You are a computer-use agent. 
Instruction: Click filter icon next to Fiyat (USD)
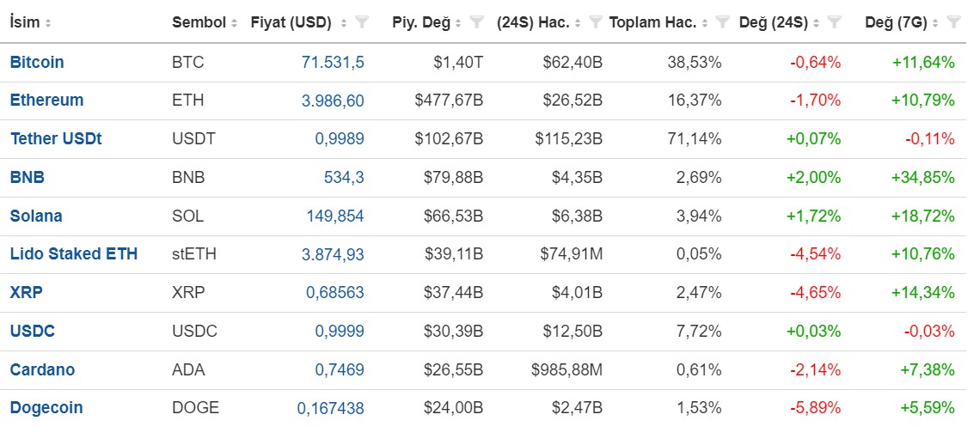click(x=362, y=23)
